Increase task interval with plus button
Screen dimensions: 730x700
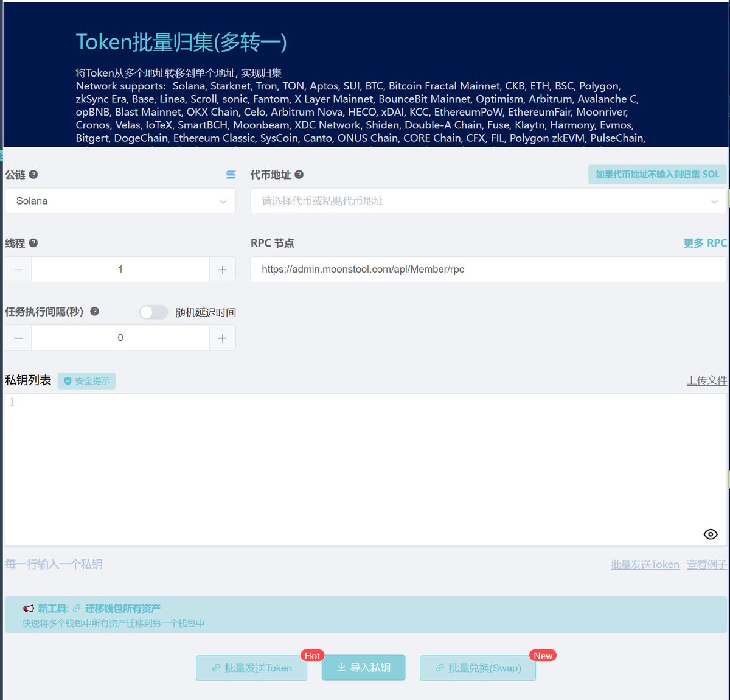pyautogui.click(x=223, y=338)
